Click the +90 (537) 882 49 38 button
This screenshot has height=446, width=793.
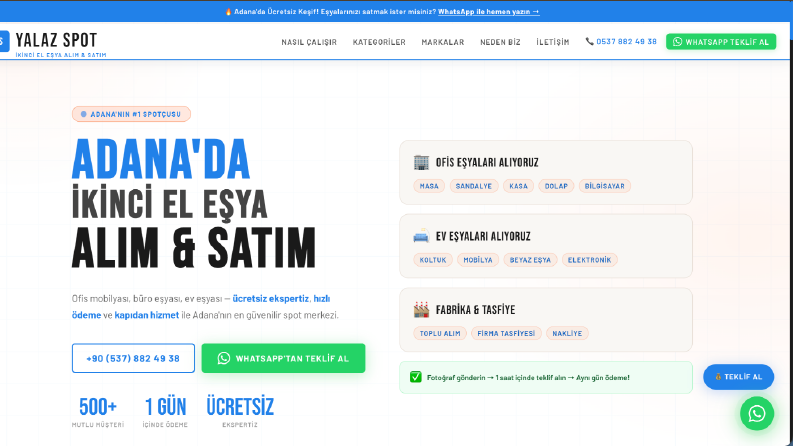pyautogui.click(x=133, y=358)
